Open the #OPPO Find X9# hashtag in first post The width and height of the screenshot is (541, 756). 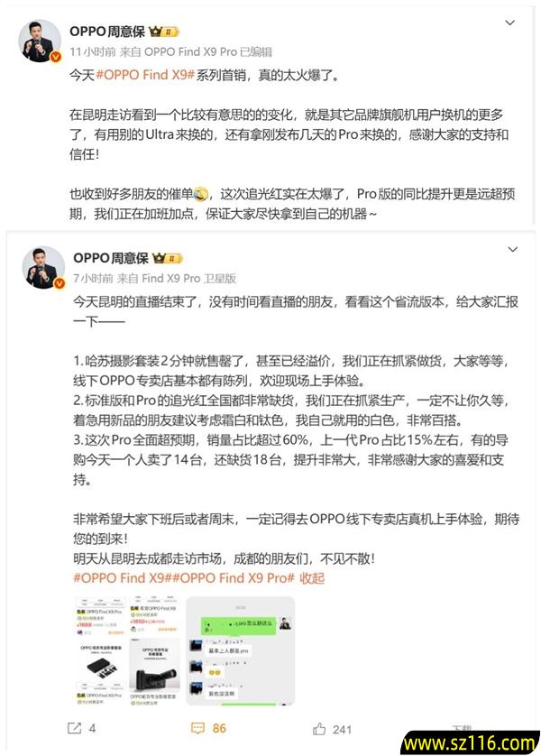[x=145, y=75]
